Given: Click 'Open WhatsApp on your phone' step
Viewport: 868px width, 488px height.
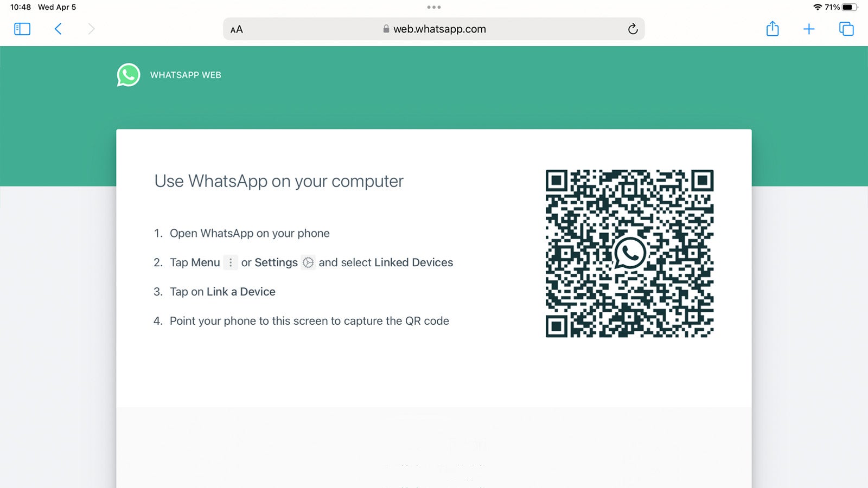Looking at the screenshot, I should [250, 233].
